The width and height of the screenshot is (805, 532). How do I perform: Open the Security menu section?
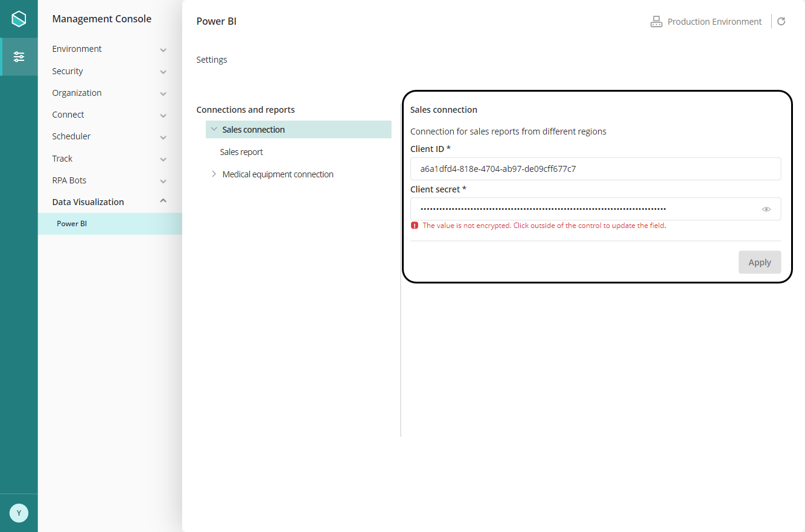click(x=110, y=71)
